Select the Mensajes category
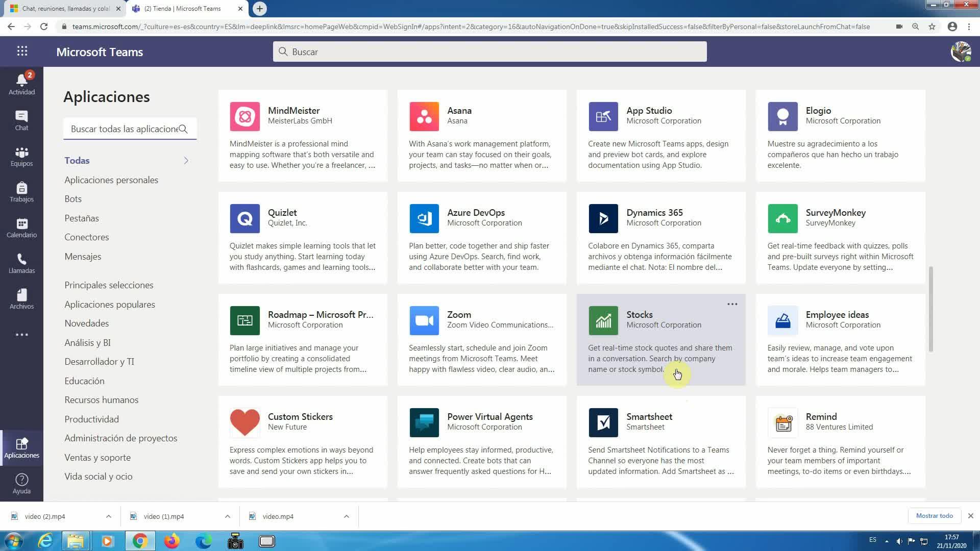 pos(83,257)
